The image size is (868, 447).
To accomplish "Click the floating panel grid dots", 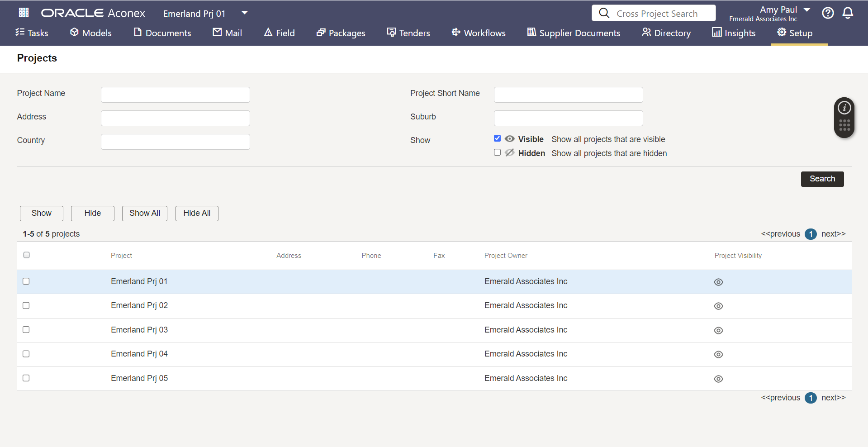I will click(844, 125).
